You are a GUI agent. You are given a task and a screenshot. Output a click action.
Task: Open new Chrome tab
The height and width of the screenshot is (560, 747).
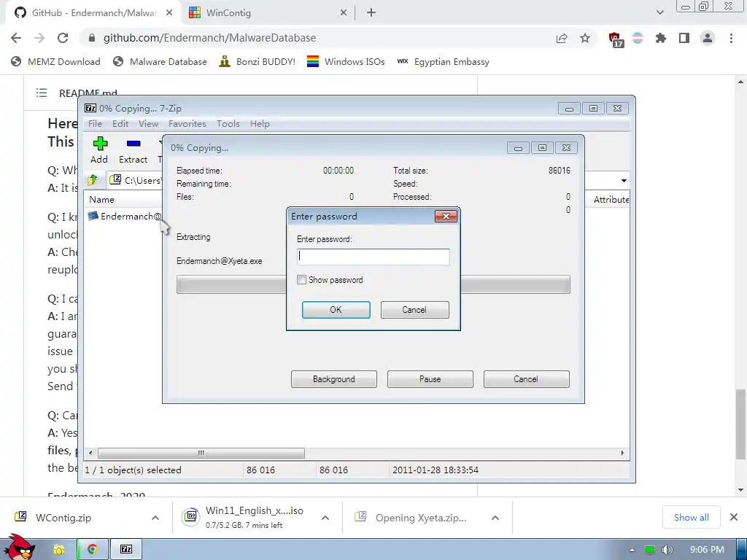(x=371, y=13)
